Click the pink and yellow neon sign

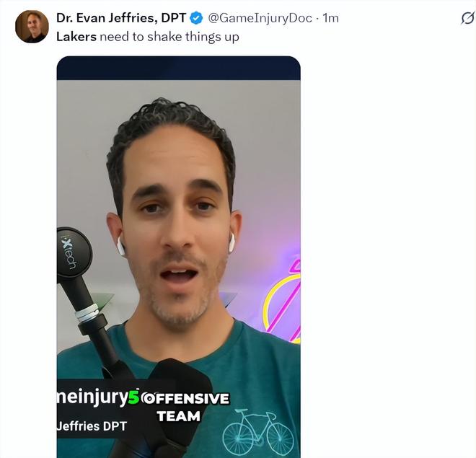[x=283, y=300]
